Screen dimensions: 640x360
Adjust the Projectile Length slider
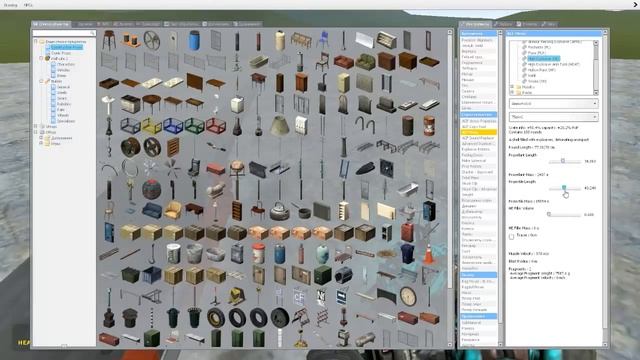tap(564, 188)
